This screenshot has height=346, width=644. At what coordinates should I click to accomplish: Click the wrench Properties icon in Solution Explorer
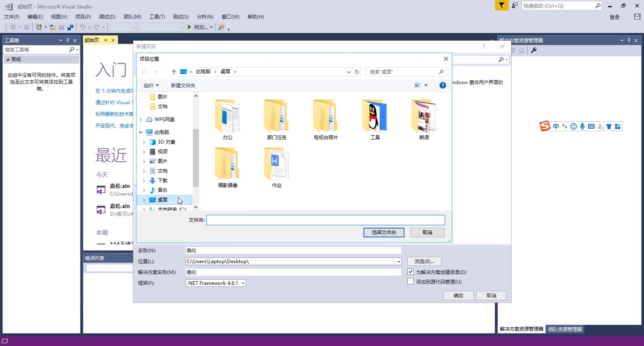coord(534,50)
